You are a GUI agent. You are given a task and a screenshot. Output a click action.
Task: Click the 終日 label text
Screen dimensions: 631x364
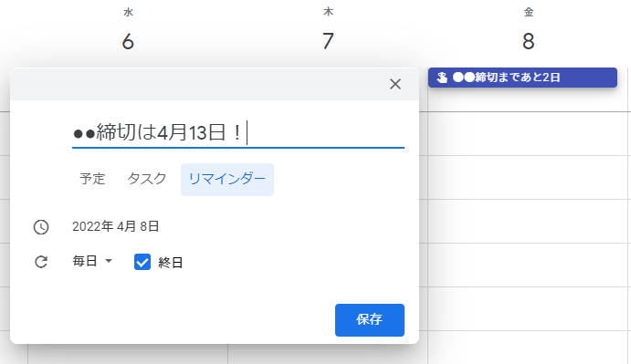pos(171,263)
